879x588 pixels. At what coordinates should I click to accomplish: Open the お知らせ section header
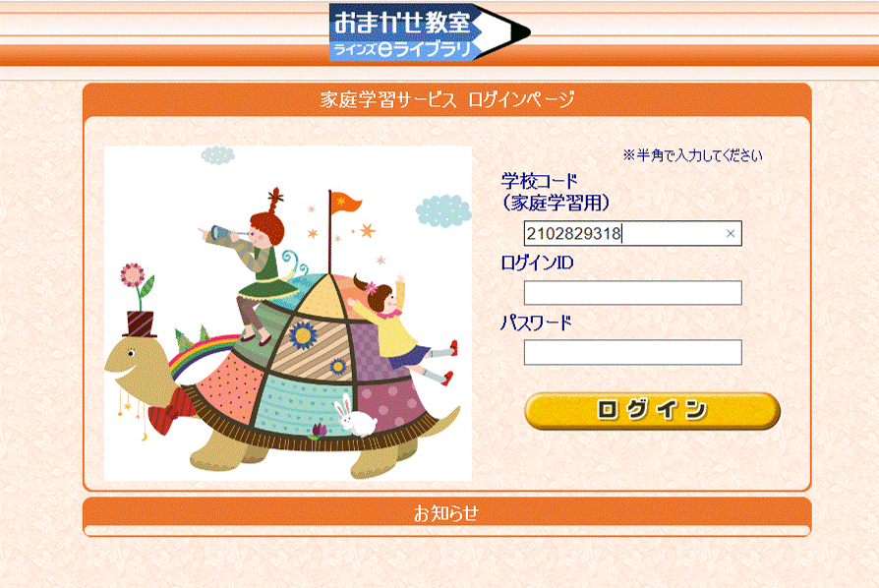(x=446, y=513)
